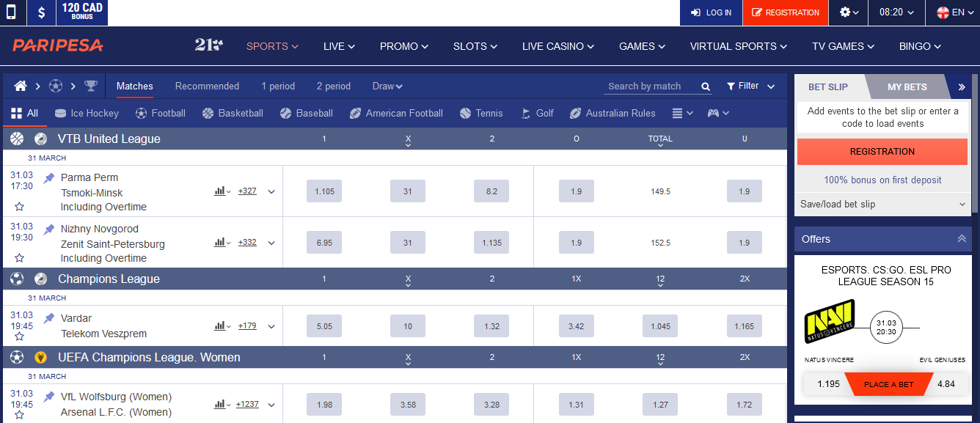Open the Filter dropdown
980x423 pixels.
tap(750, 86)
